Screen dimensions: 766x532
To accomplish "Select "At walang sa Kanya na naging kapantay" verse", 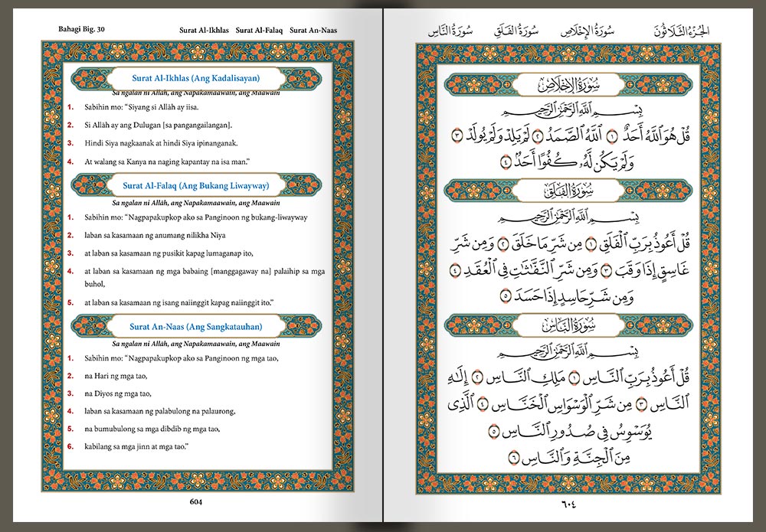I will pyautogui.click(x=167, y=162).
